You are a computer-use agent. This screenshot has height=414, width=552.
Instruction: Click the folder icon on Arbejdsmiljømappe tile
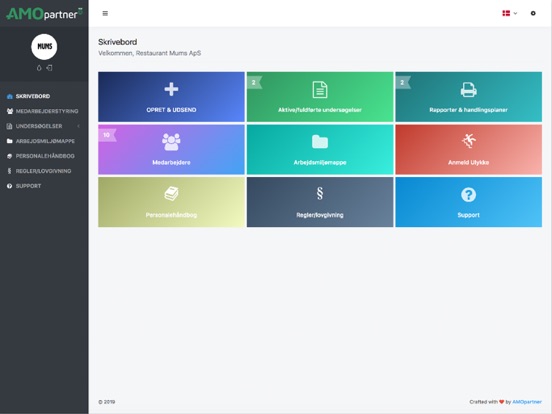[320, 142]
